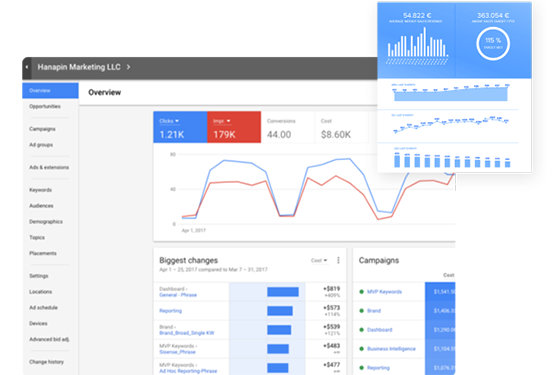This screenshot has width=555, height=375.
Task: Collapse the sidebar with the back arrow
Action: point(27,67)
